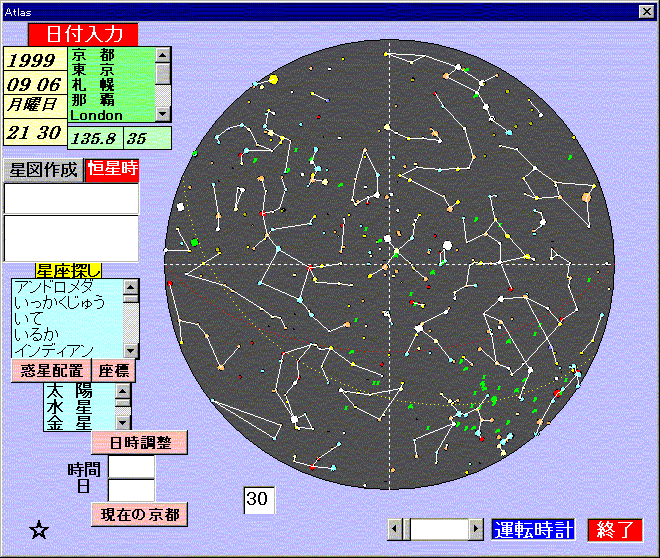
Task: Select London in the city list
Action: click(111, 115)
